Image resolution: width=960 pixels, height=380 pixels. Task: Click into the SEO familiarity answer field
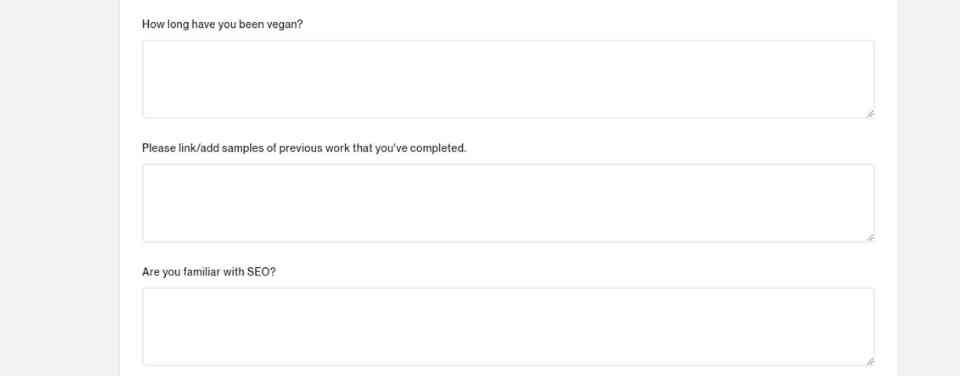pyautogui.click(x=508, y=327)
